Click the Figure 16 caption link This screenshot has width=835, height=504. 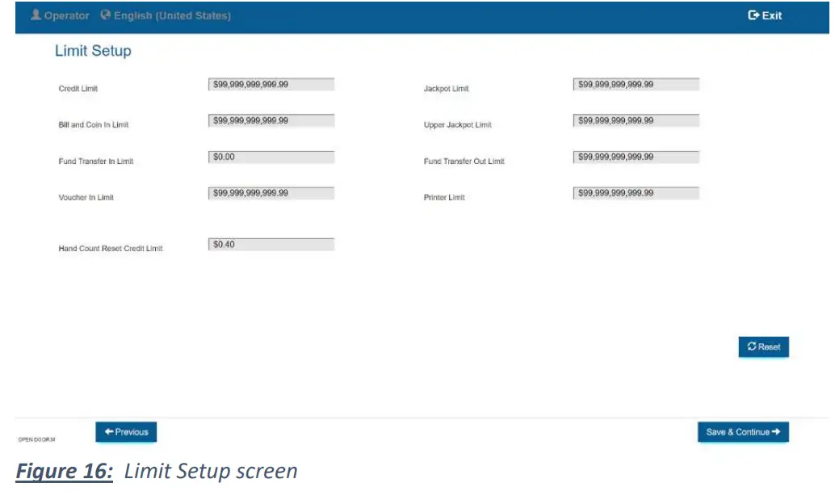[x=65, y=472]
